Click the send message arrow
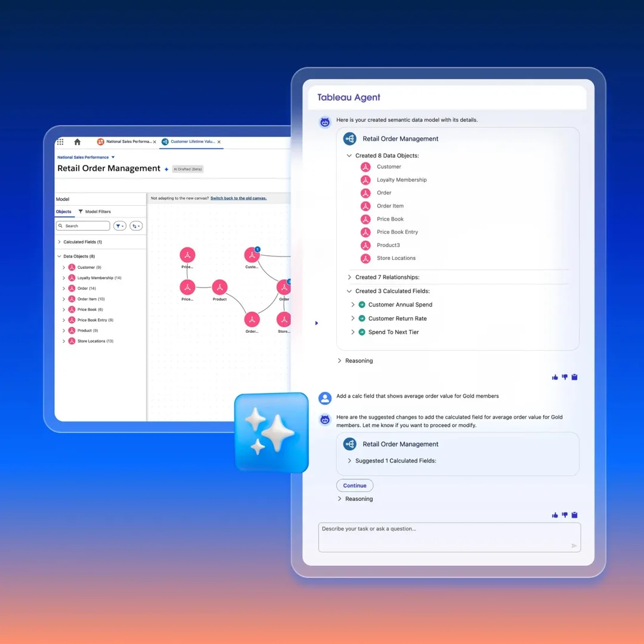644x644 pixels. point(574,546)
